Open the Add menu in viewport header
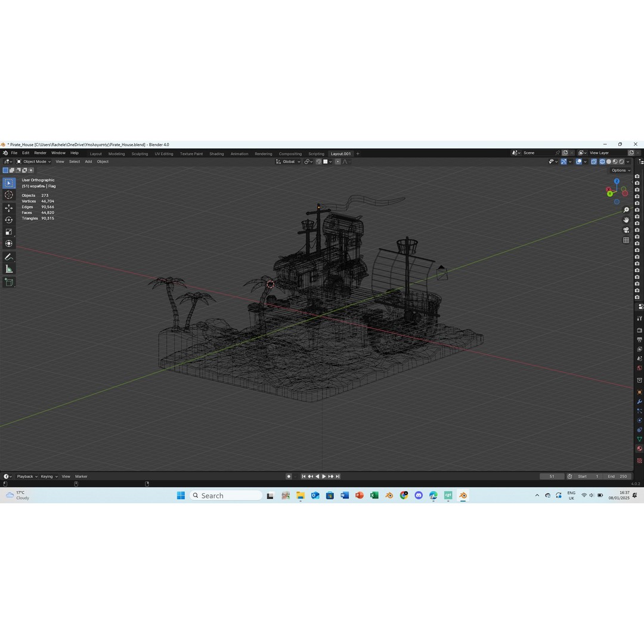 88,162
